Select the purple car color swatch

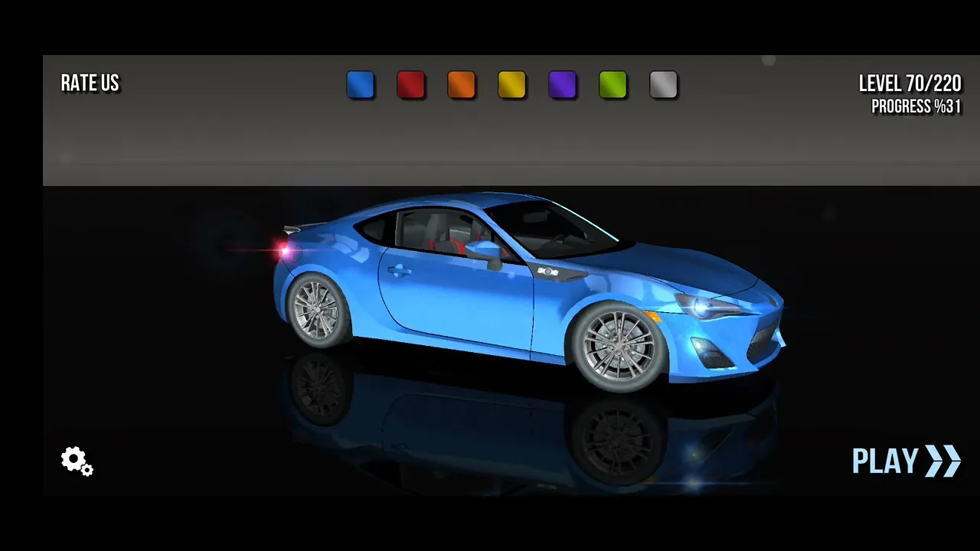pyautogui.click(x=563, y=85)
